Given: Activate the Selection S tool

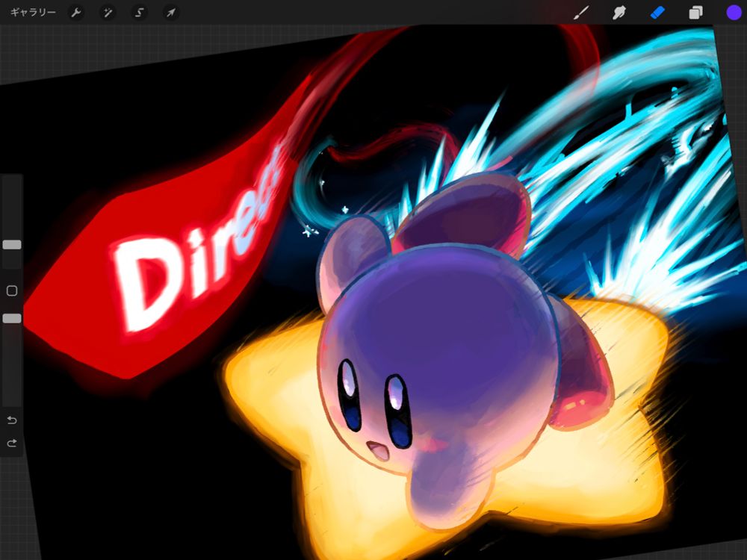Looking at the screenshot, I should click(x=139, y=13).
